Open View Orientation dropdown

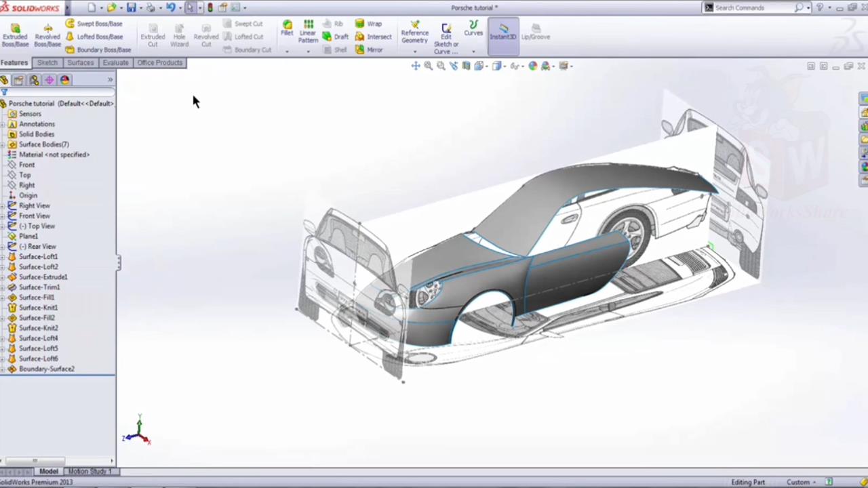[481, 66]
